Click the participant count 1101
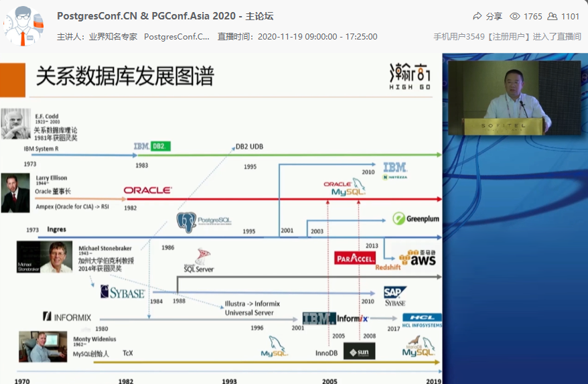Viewport: 588px width, 384px height. coord(570,17)
